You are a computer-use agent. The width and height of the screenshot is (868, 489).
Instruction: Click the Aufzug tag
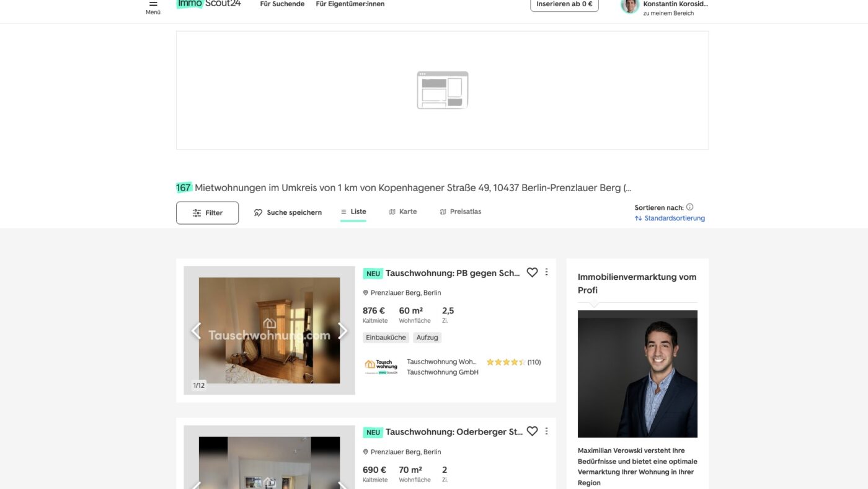coord(427,338)
